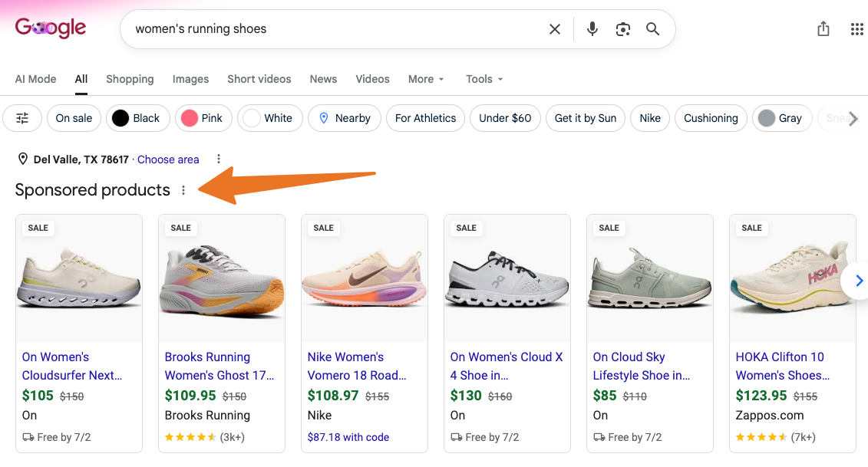868x467 pixels.
Task: Toggle the Pink color filter chip
Action: tap(203, 118)
